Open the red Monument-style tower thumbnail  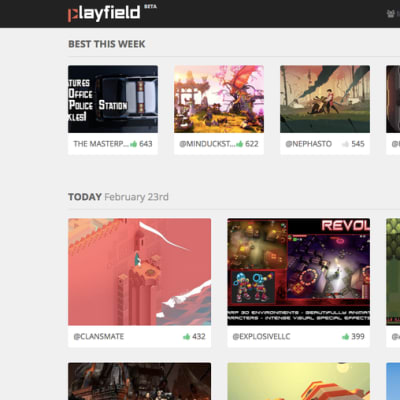[139, 272]
